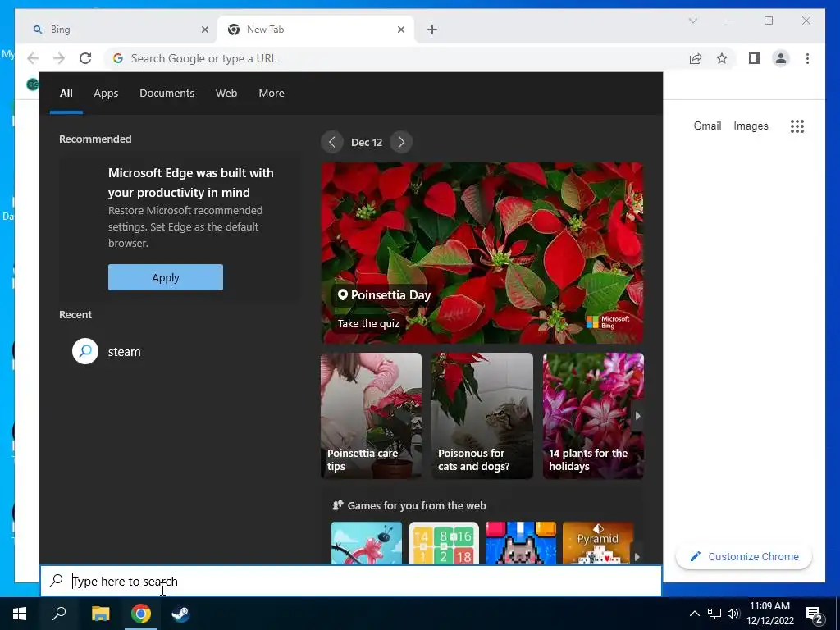The image size is (840, 630).
Task: Close the Bing tab
Action: (x=204, y=30)
